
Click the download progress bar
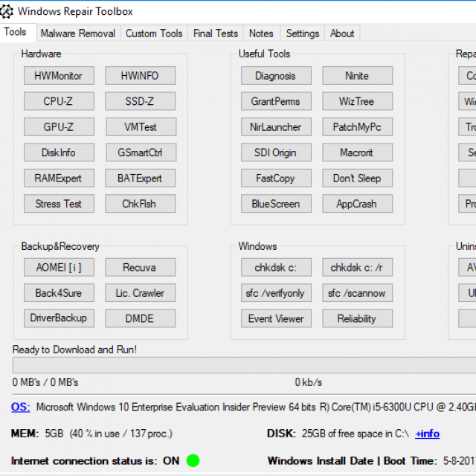click(x=244, y=365)
